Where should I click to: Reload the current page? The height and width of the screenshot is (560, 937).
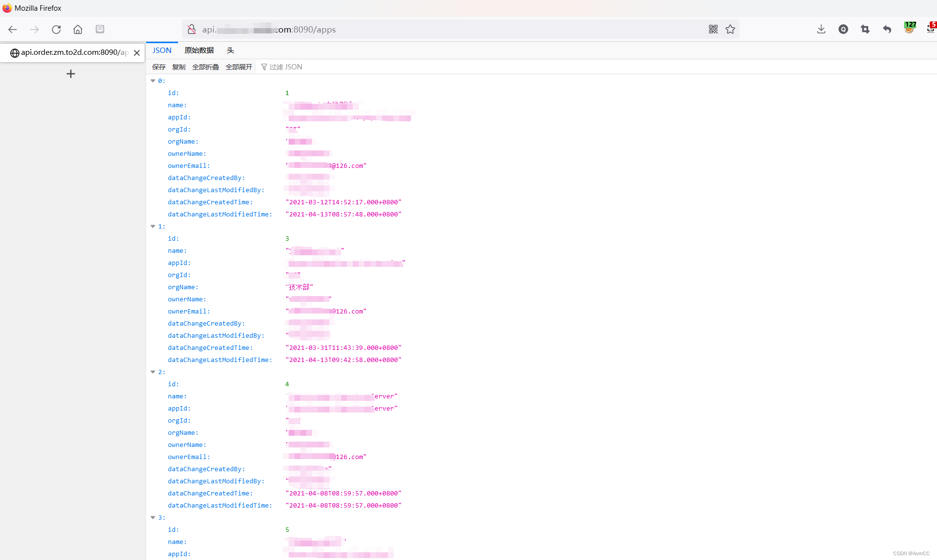pos(56,30)
